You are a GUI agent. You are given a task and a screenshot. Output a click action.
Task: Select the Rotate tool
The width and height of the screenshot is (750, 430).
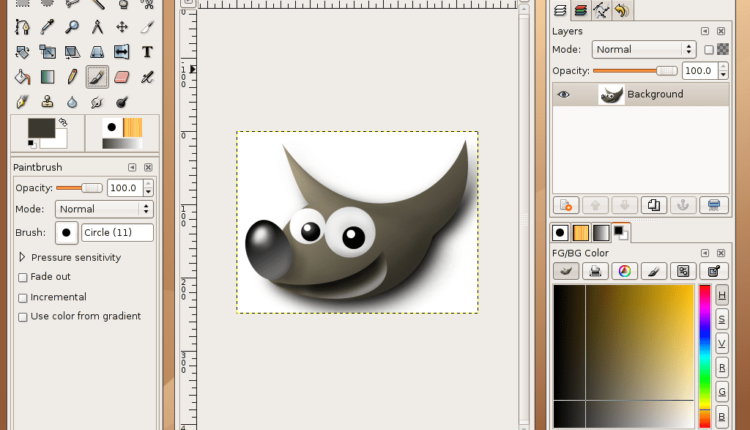point(22,52)
